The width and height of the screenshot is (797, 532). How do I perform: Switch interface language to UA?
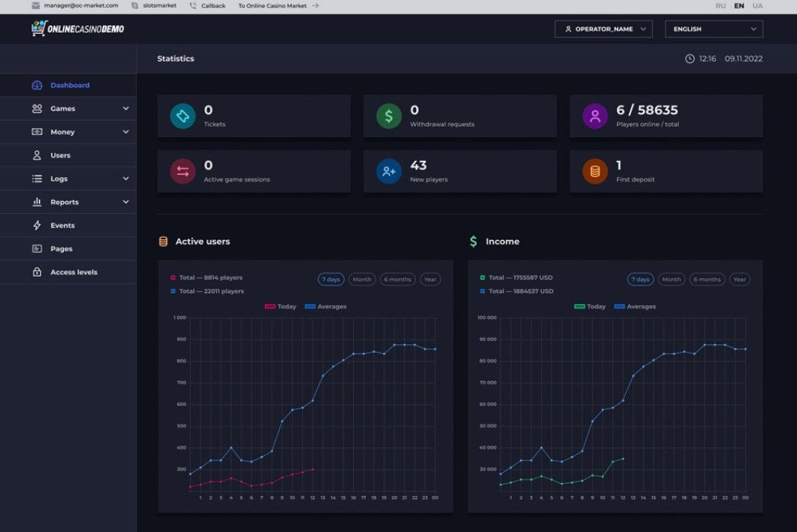(757, 5)
